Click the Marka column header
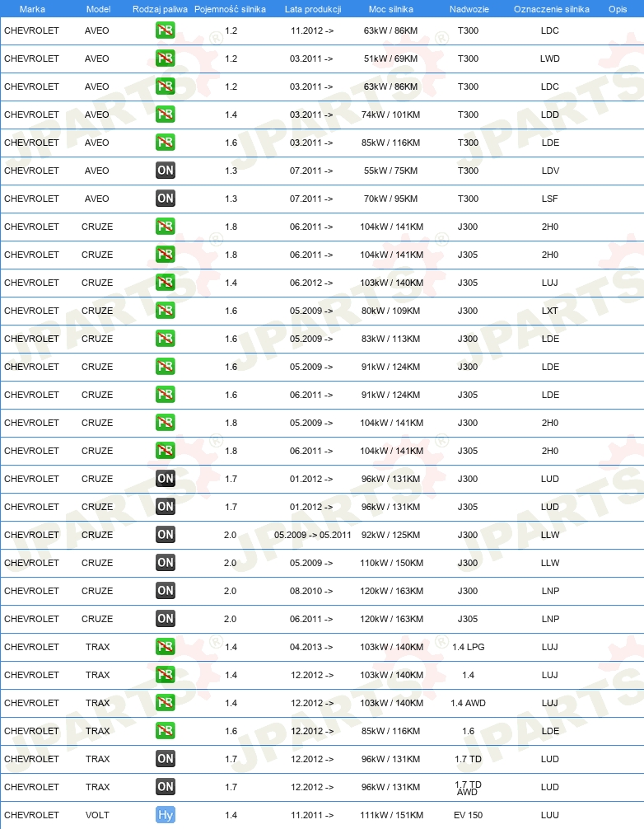 (32, 9)
